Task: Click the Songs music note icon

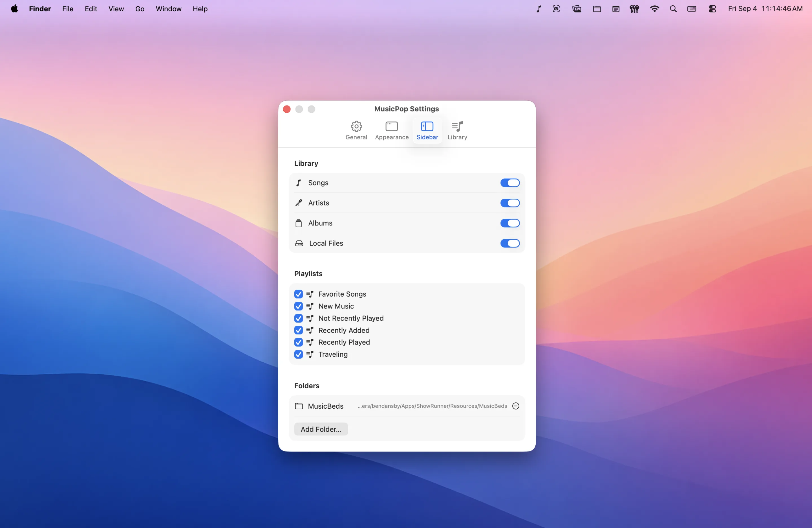Action: click(299, 183)
